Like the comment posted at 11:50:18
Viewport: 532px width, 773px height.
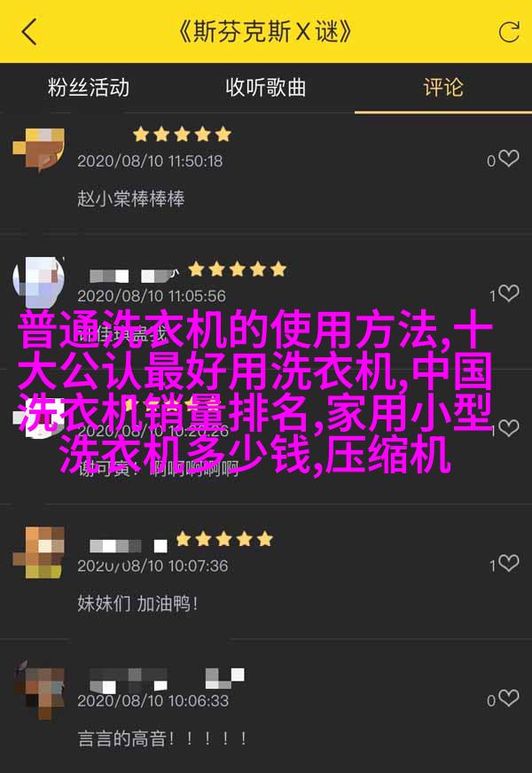pyautogui.click(x=508, y=159)
